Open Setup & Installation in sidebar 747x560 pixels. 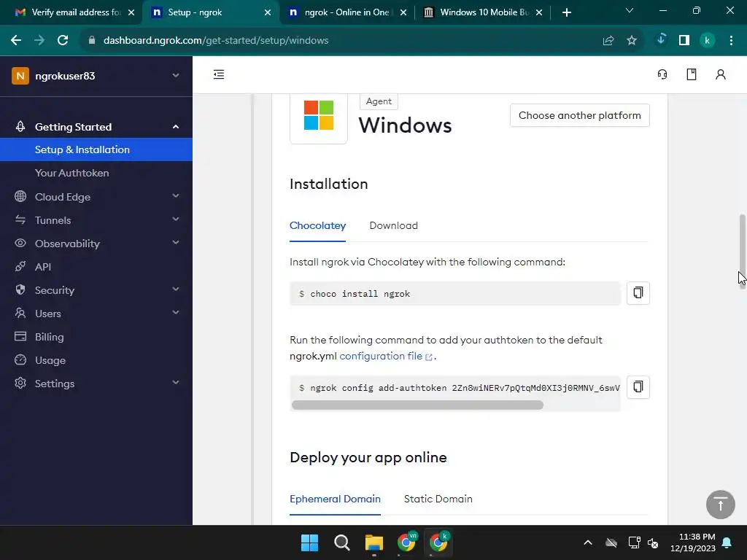(x=96, y=149)
